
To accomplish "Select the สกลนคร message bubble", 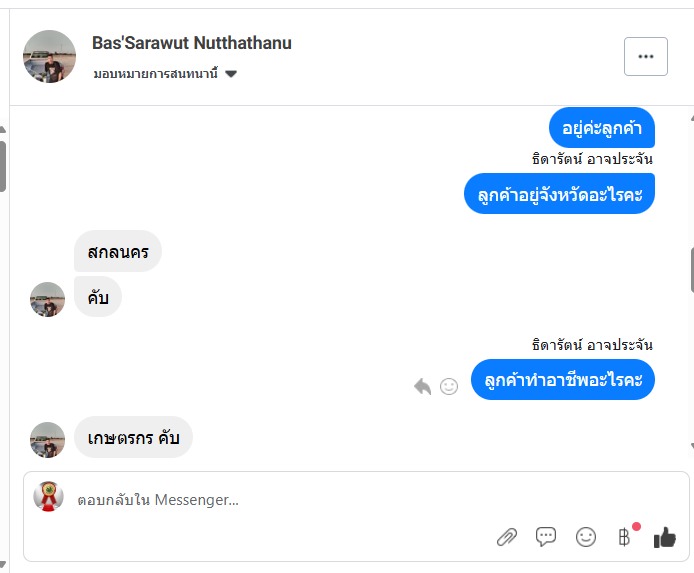I will 118,251.
